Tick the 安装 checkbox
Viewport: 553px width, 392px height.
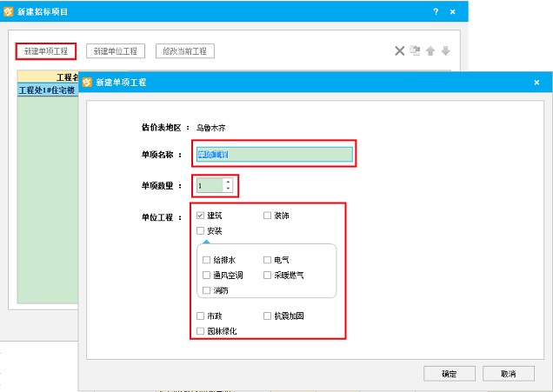click(x=201, y=230)
